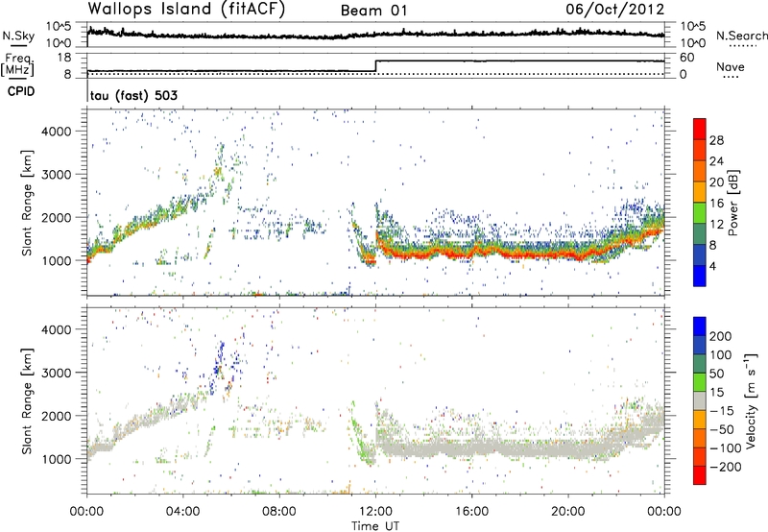Click the '18' frequency axis tick
768x532 pixels.
click(x=63, y=58)
